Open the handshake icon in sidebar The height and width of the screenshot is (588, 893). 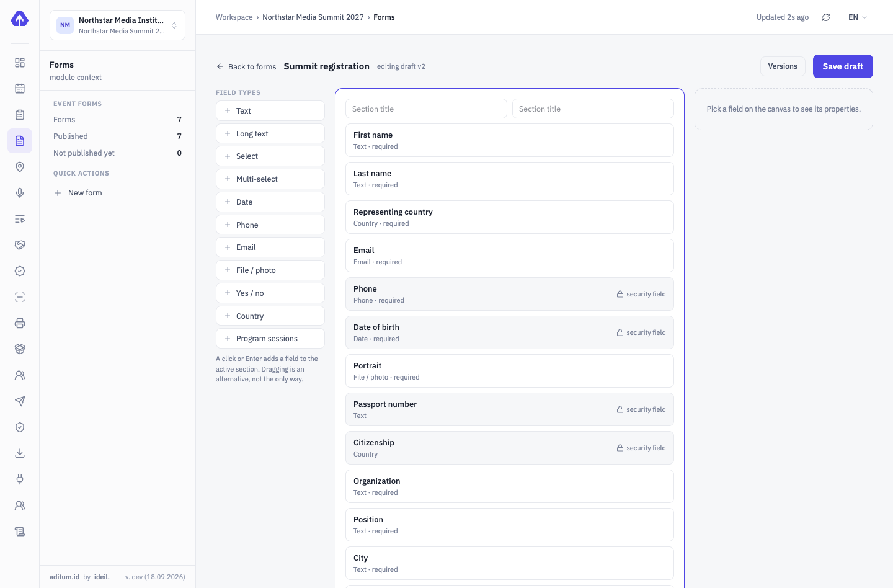click(x=20, y=245)
